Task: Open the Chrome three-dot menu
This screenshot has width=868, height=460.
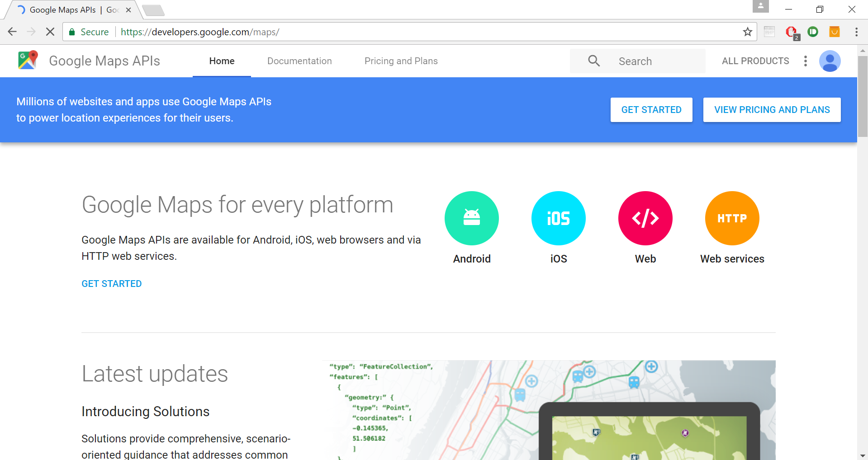Action: point(856,32)
